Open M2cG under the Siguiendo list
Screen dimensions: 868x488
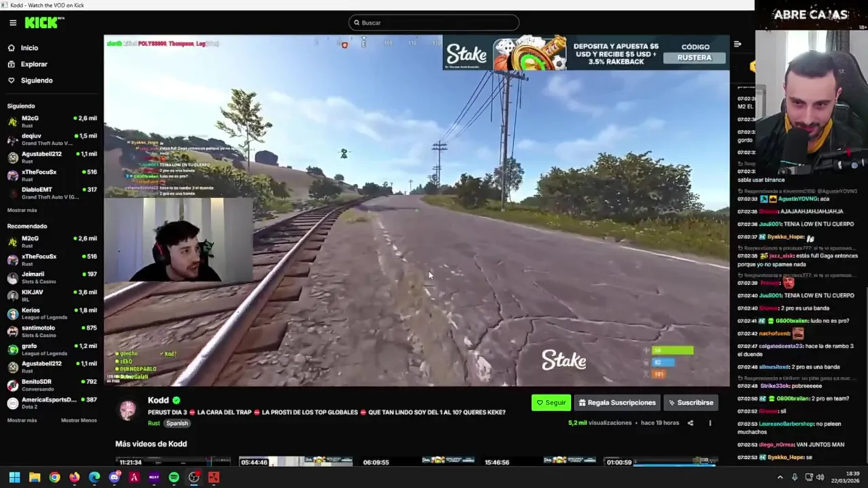point(52,121)
